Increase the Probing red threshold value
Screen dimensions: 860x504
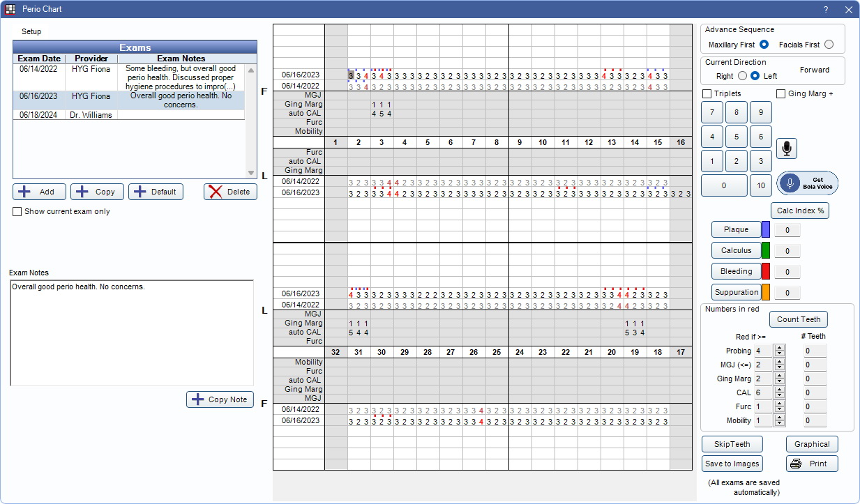(780, 348)
